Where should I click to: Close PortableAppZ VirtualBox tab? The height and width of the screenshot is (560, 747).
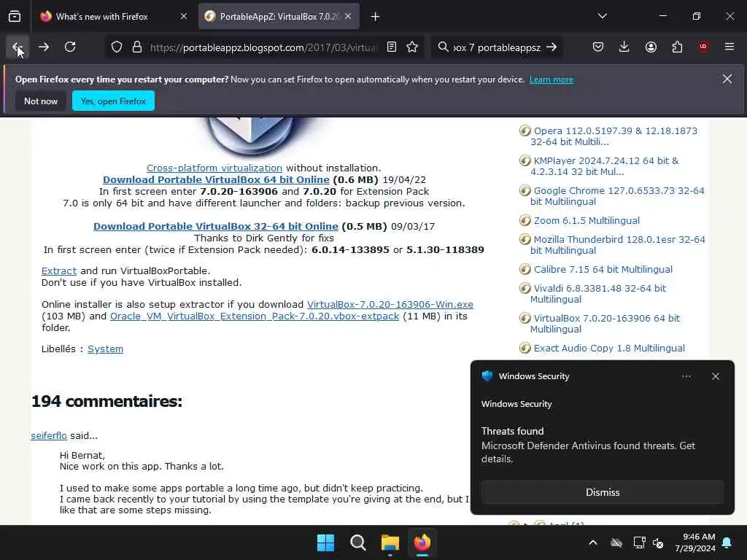tap(348, 17)
